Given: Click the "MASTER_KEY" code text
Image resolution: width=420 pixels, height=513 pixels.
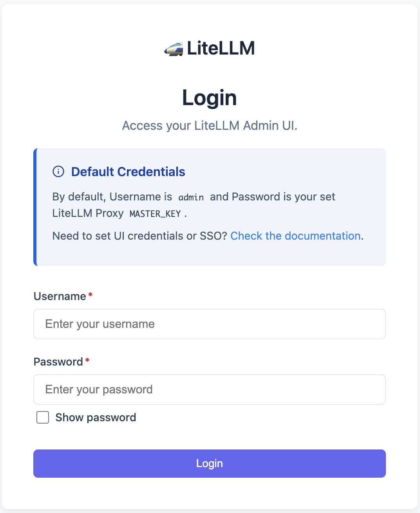Looking at the screenshot, I should [x=155, y=214].
